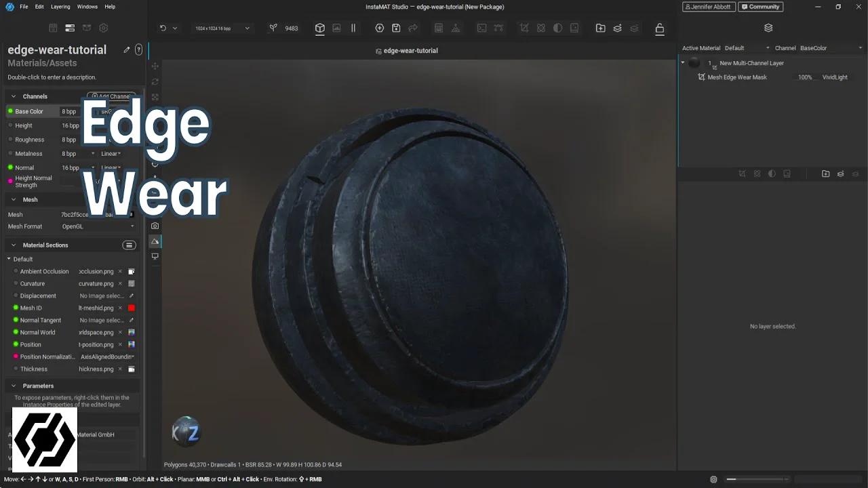Select the Mesh Edge Wear Mask modifier icon
Image resolution: width=868 pixels, height=488 pixels.
tap(702, 77)
